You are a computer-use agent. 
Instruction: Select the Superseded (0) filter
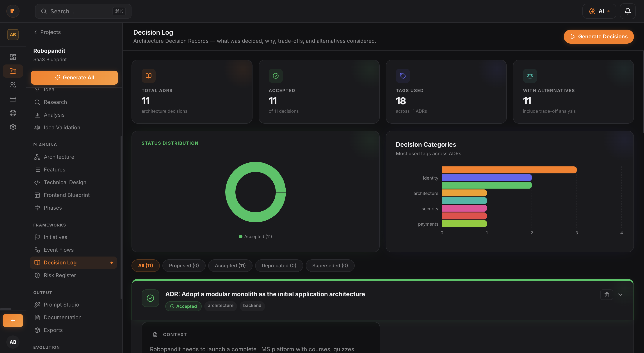[330, 266]
